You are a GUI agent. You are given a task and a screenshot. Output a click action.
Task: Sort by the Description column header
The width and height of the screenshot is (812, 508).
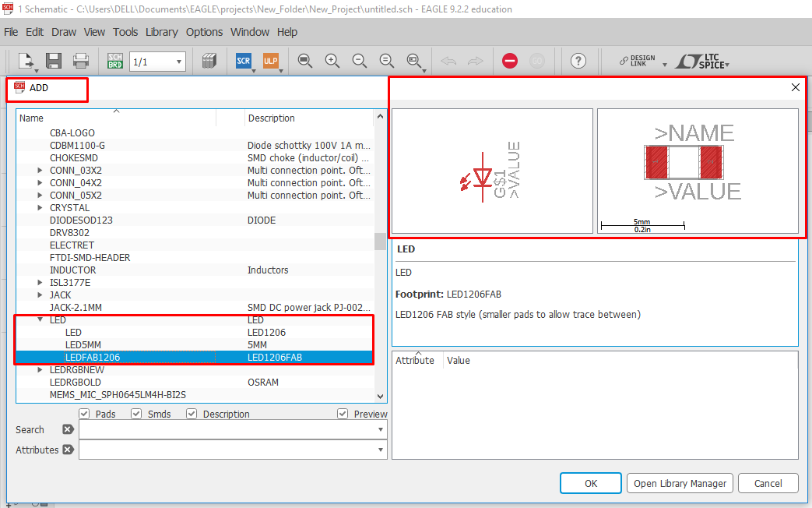tap(309, 118)
